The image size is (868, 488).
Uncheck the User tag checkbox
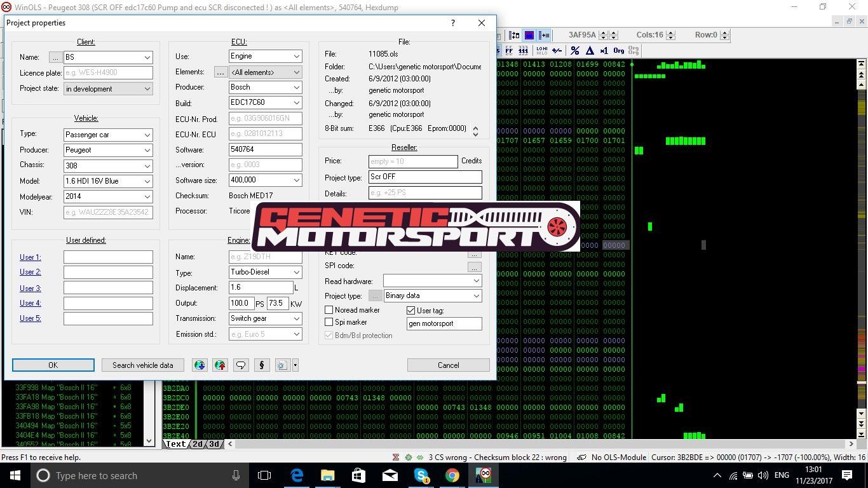(x=411, y=311)
